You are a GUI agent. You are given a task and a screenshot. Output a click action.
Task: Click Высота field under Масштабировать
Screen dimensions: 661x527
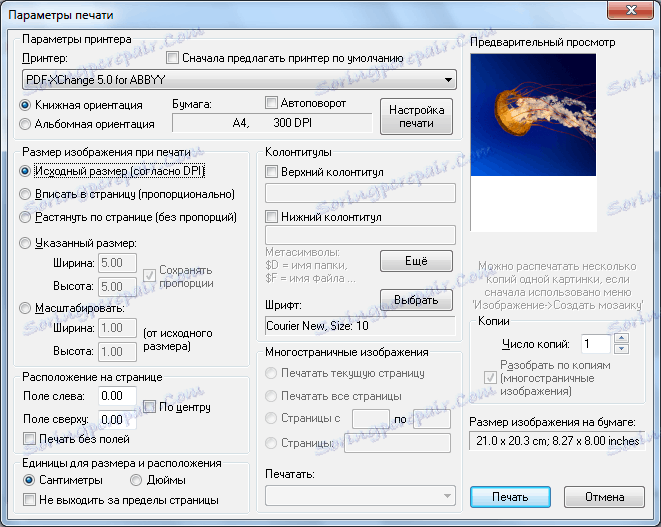(x=118, y=352)
